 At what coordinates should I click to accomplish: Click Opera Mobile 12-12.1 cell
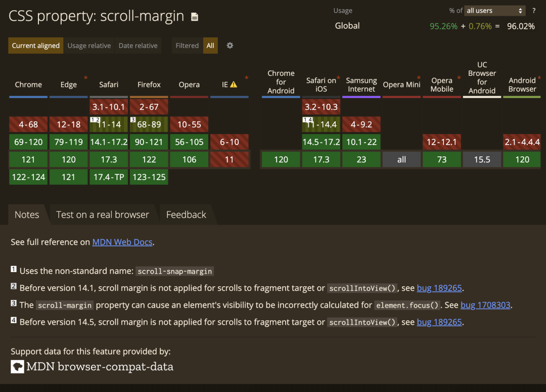coord(441,142)
